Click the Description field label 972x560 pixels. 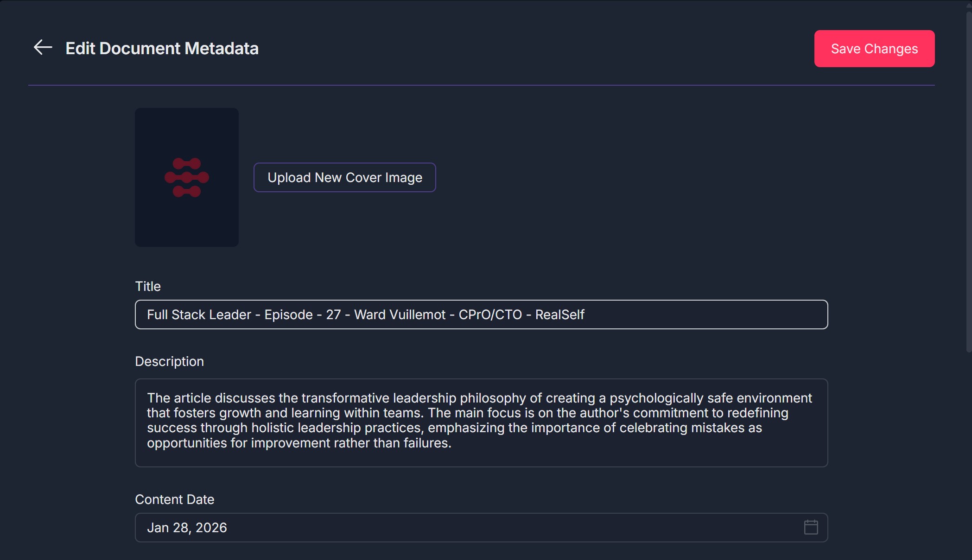tap(169, 361)
